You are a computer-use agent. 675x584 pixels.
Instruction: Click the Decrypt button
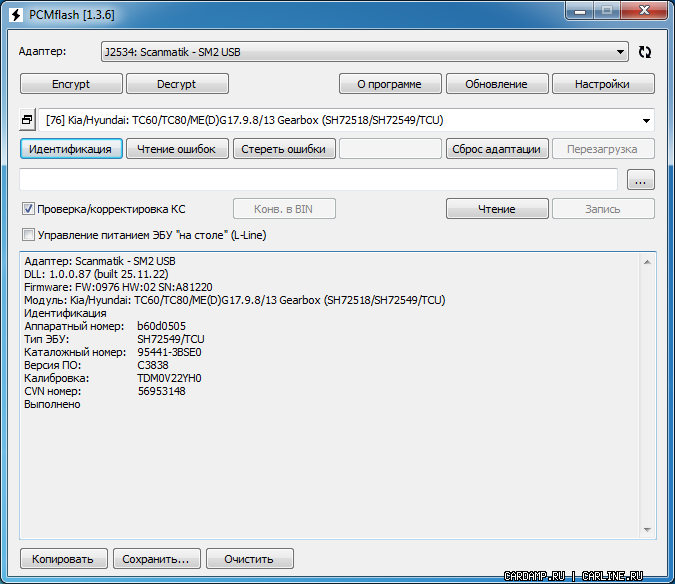tap(177, 84)
